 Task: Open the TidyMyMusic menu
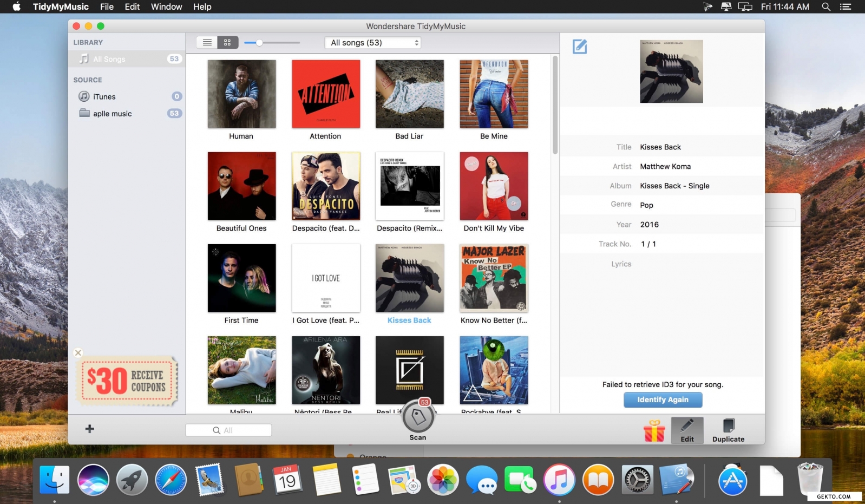61,6
